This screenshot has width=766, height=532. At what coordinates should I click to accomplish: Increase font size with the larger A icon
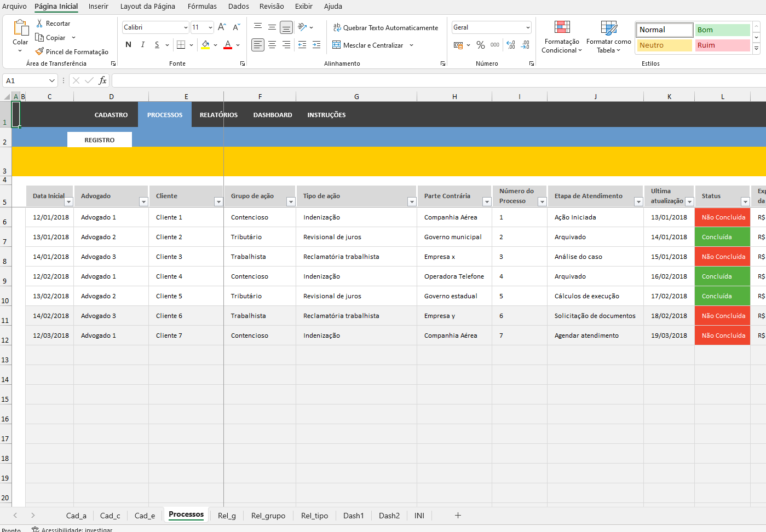coord(222,27)
